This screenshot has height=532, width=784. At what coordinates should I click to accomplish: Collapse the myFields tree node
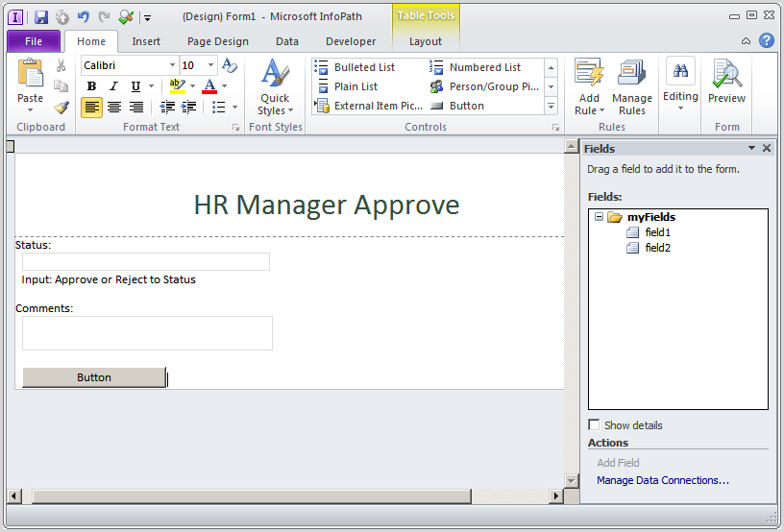(599, 217)
